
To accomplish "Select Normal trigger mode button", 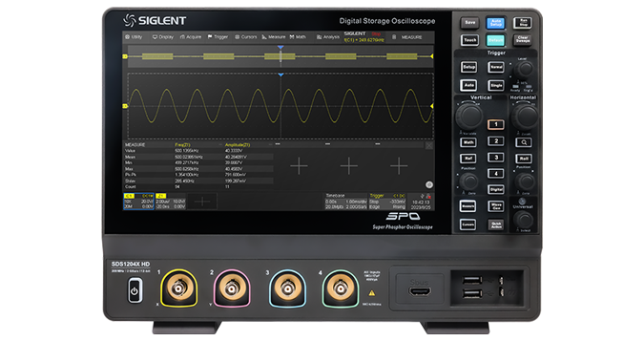I will [x=496, y=67].
